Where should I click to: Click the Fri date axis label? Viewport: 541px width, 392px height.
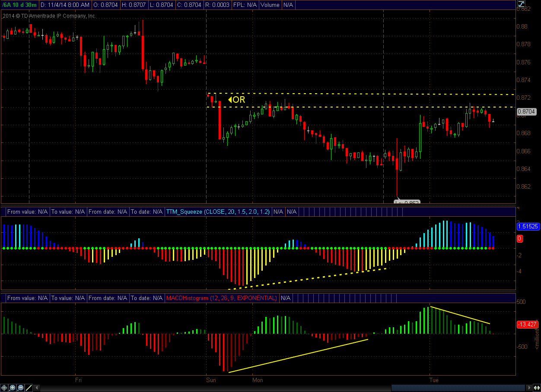point(78,380)
